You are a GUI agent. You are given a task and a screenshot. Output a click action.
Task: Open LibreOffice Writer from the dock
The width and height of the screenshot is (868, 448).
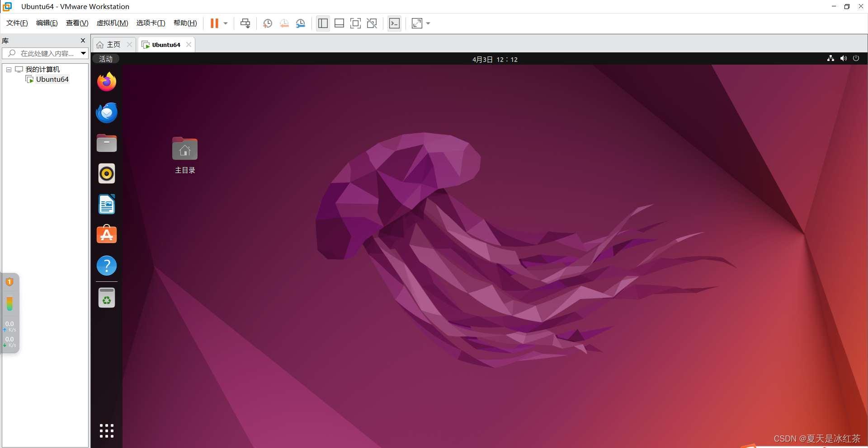[107, 205]
